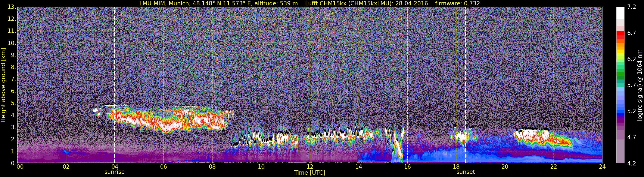Click the red segment of the colorbar

point(620,33)
